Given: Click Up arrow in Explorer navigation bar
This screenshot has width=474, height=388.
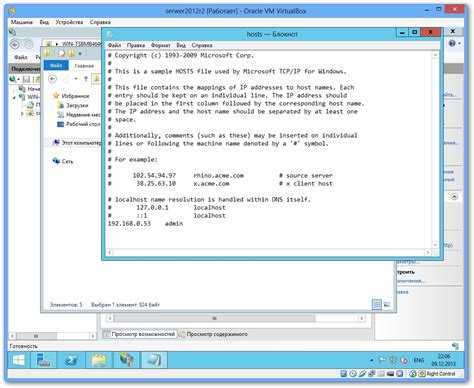Looking at the screenshot, I should (x=86, y=79).
